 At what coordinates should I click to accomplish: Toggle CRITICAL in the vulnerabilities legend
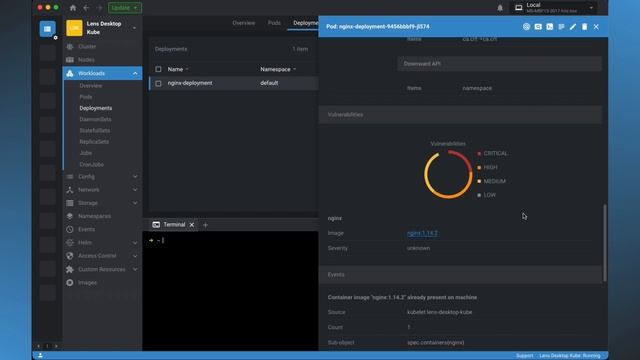tap(493, 153)
